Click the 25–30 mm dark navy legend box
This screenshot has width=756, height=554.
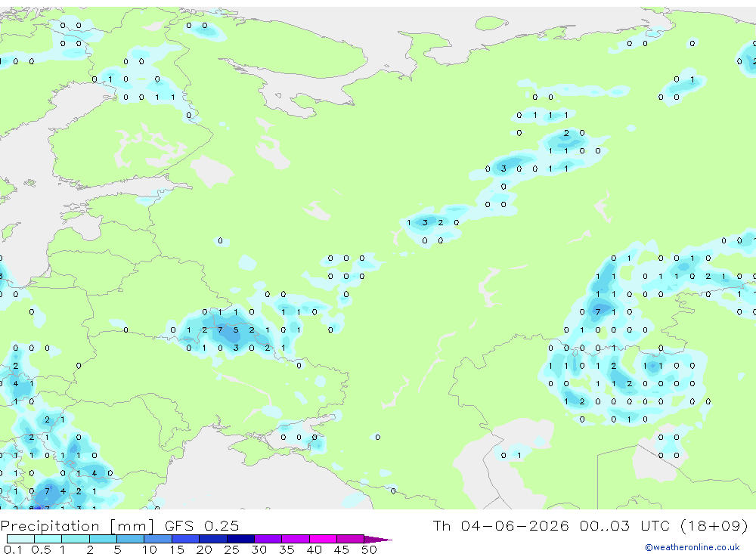[240, 539]
